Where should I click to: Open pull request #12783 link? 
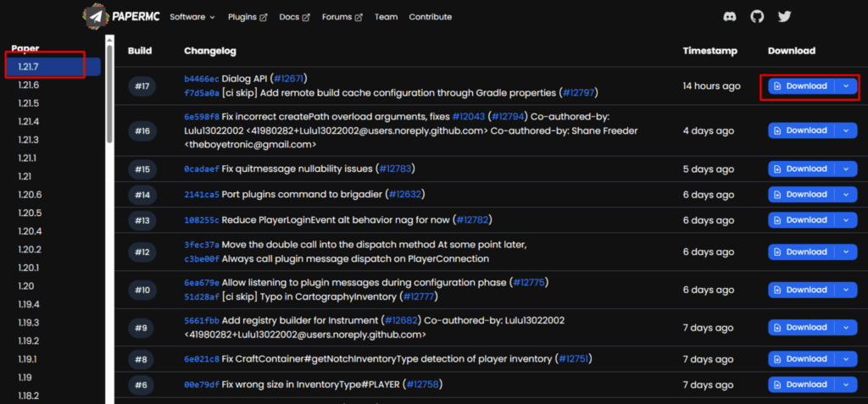[x=395, y=169]
